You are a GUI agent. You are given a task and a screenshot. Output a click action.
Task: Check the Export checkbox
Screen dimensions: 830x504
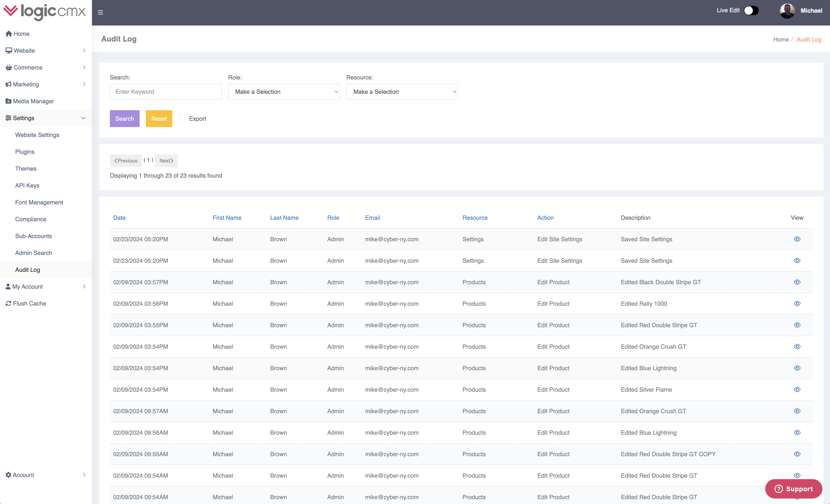tap(182, 118)
